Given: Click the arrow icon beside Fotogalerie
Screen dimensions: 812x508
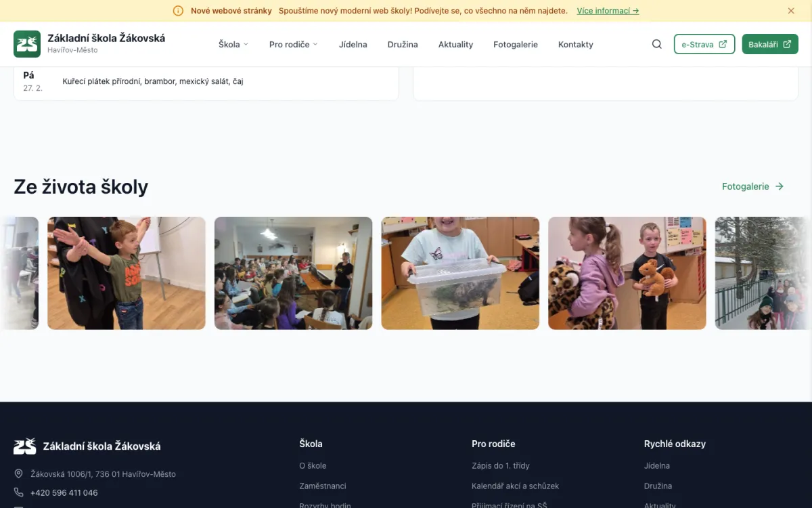Looking at the screenshot, I should 780,186.
